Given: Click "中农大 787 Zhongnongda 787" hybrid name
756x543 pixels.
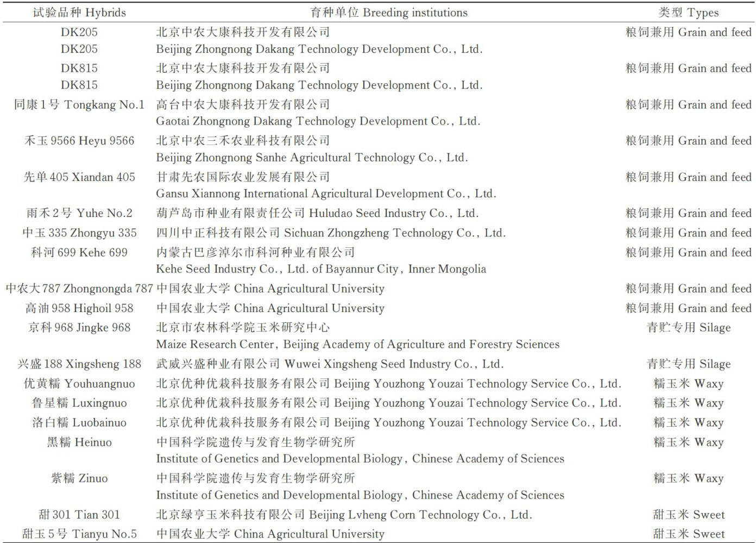Looking at the screenshot, I should tap(79, 289).
